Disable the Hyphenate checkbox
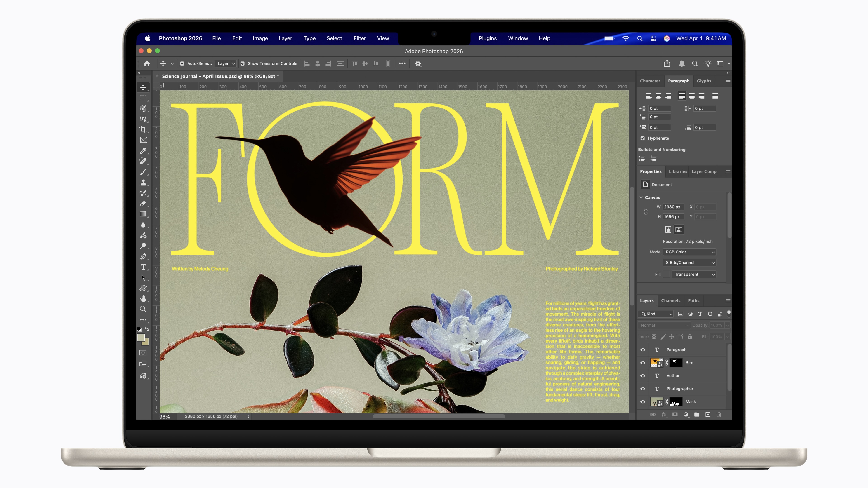Image resolution: width=868 pixels, height=488 pixels. (x=643, y=138)
